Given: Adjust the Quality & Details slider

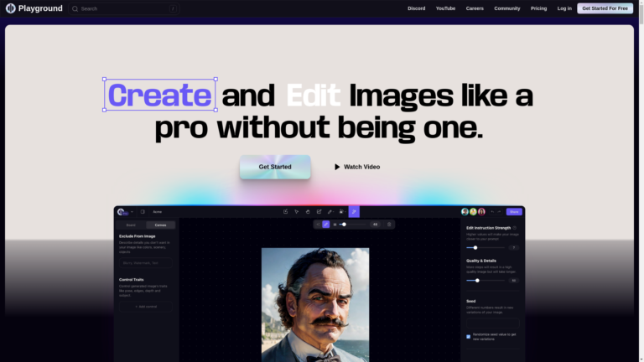Looking at the screenshot, I should (x=477, y=281).
